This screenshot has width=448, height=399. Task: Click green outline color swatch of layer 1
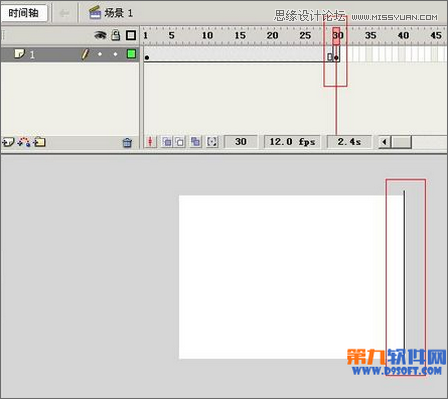point(131,54)
